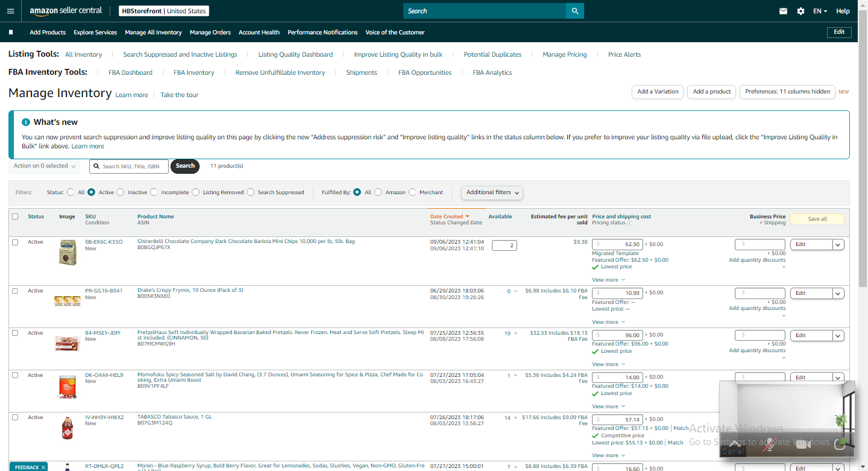Click the Search SKU, Title, ISBN field

pyautogui.click(x=129, y=166)
